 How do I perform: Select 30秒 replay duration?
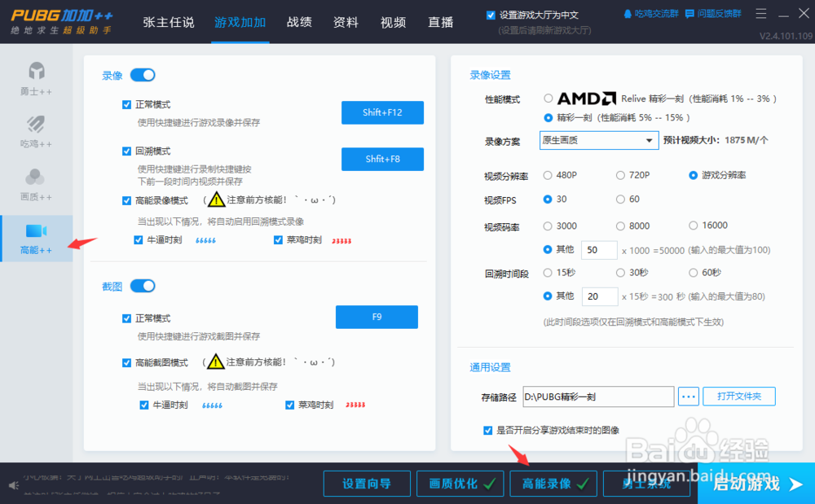[620, 273]
